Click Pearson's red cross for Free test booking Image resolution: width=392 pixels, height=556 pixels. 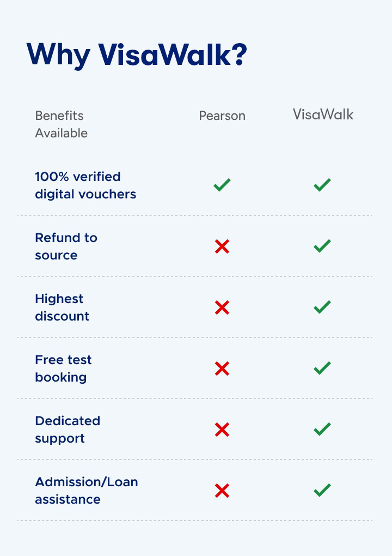222,369
